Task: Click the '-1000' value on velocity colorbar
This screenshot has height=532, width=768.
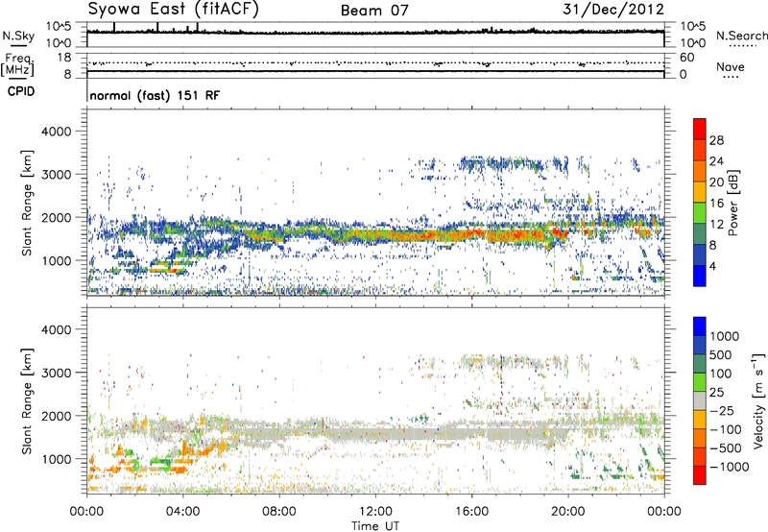Action: pos(730,467)
